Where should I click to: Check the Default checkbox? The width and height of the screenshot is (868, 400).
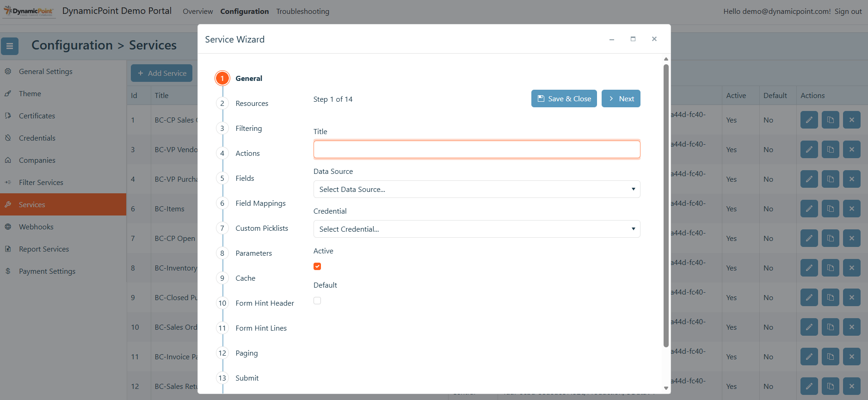coord(317,301)
